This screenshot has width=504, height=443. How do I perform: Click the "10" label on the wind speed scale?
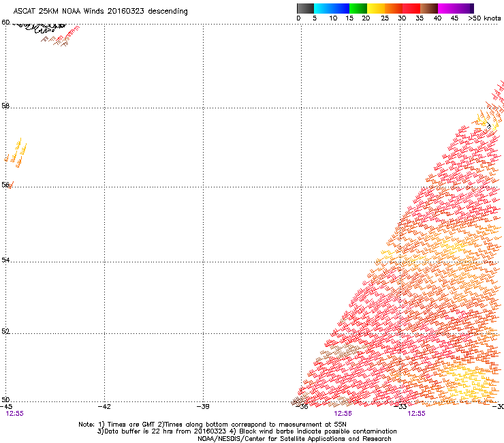coord(333,18)
